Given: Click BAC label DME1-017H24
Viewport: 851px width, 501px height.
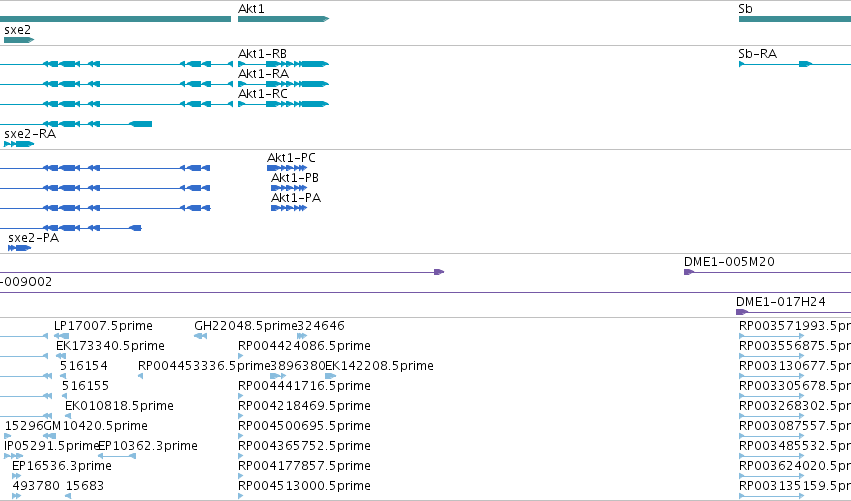Looking at the screenshot, I should (780, 302).
